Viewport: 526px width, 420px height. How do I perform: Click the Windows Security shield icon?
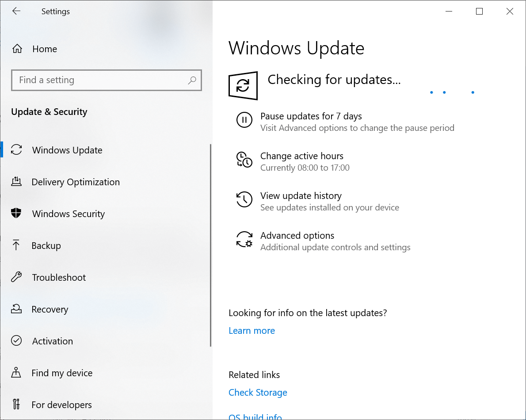(x=16, y=213)
